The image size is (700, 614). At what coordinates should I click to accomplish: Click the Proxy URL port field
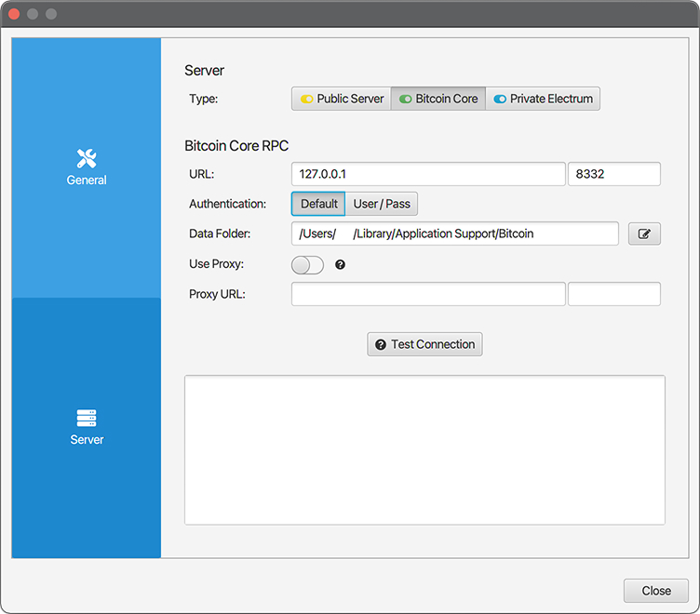tap(613, 294)
